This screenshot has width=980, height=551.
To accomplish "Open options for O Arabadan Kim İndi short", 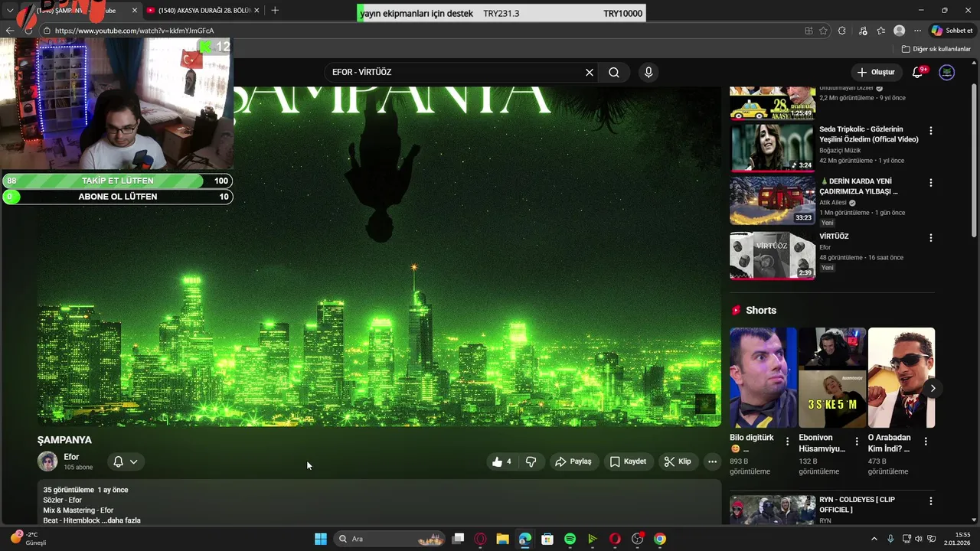I will 926,442.
